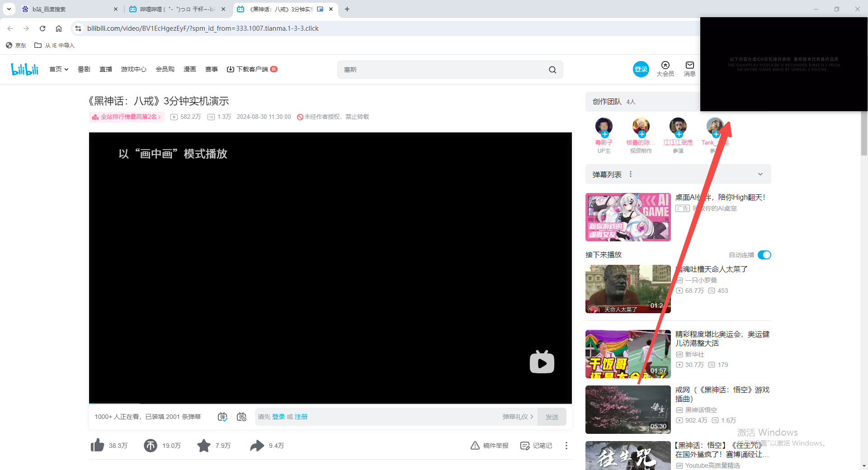This screenshot has width=868, height=470.
Task: Click the search magnifier icon
Action: point(552,70)
